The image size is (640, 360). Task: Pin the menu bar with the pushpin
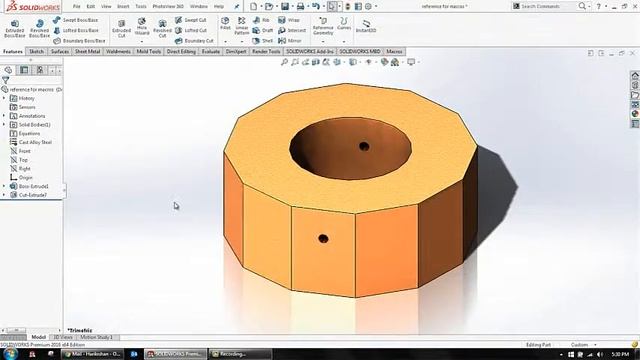click(236, 7)
